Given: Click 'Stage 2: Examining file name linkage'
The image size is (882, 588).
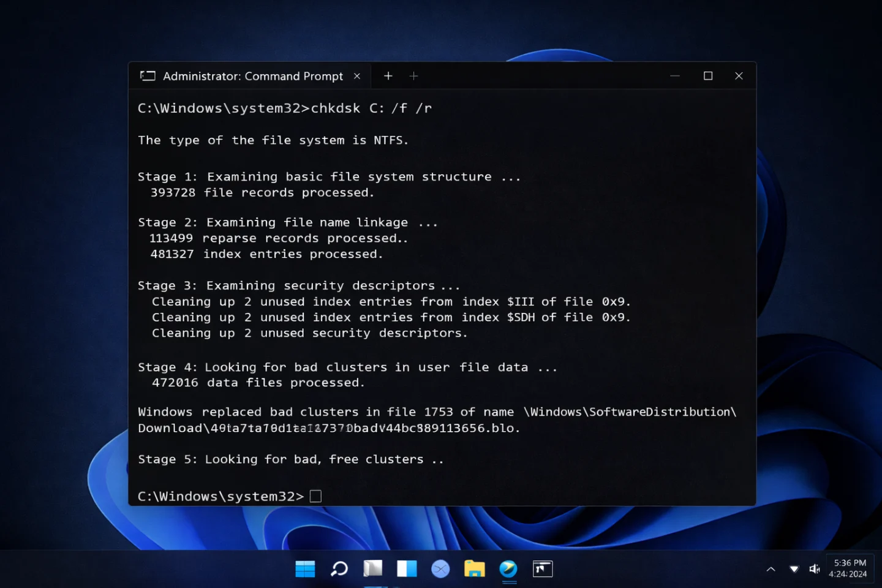Looking at the screenshot, I should point(288,222).
